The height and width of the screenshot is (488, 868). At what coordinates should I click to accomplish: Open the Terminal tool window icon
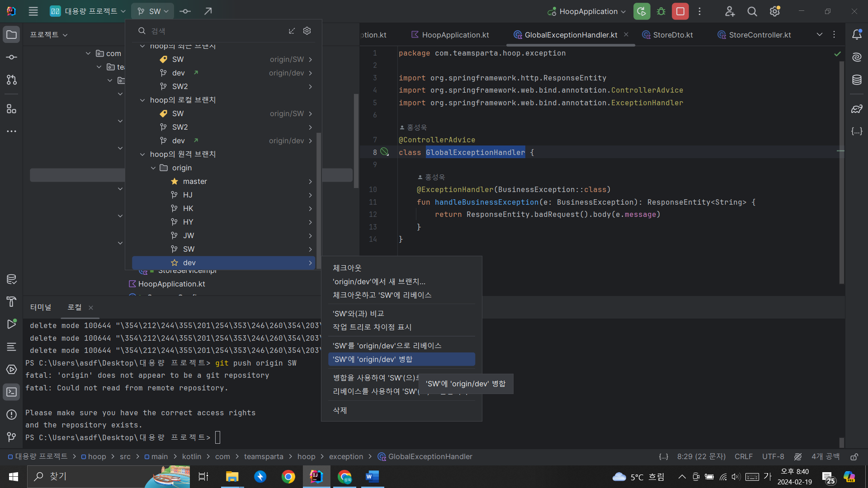(12, 392)
